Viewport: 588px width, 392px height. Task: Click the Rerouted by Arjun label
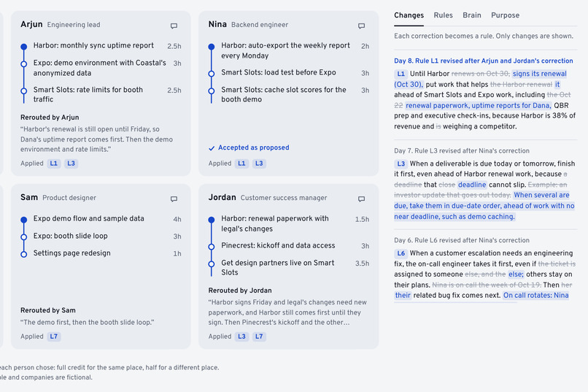click(x=50, y=118)
